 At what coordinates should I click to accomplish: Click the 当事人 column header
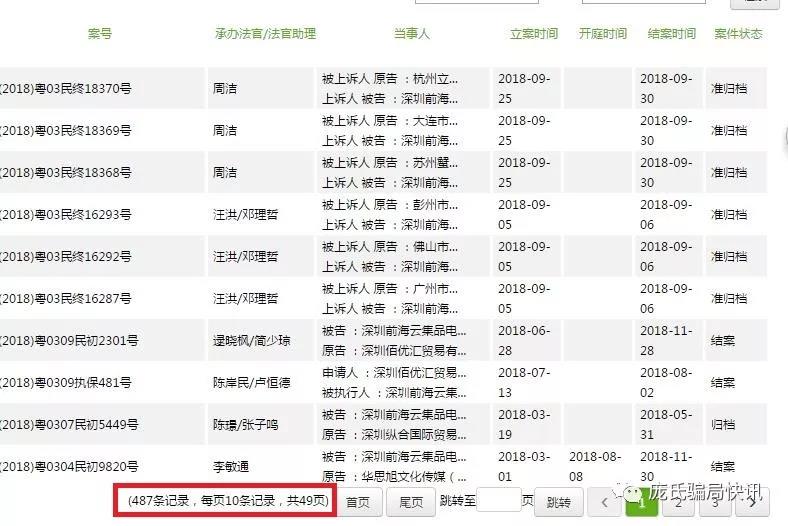(x=411, y=34)
